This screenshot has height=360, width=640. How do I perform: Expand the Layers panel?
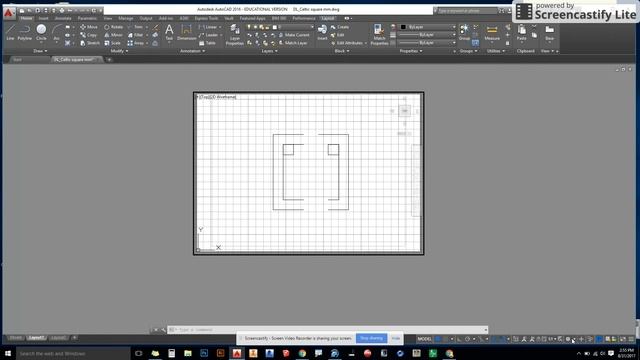(x=269, y=51)
